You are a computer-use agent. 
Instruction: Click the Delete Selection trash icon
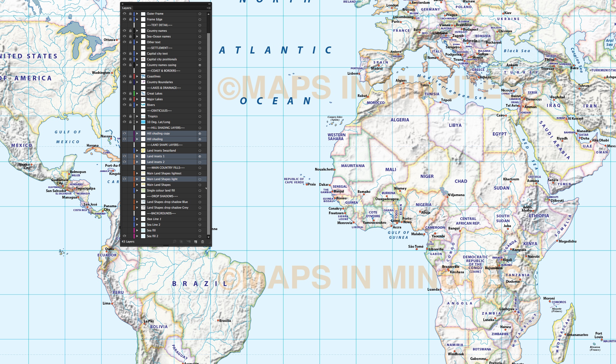(203, 241)
